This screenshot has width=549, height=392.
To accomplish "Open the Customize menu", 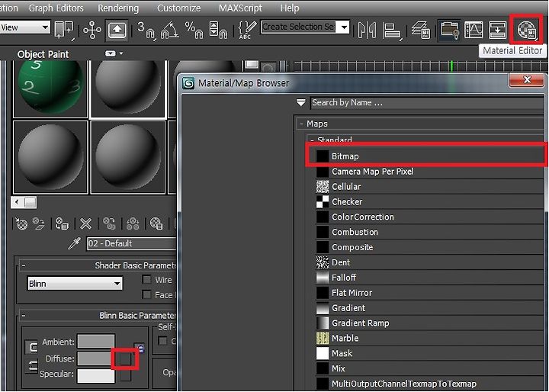I will (179, 8).
